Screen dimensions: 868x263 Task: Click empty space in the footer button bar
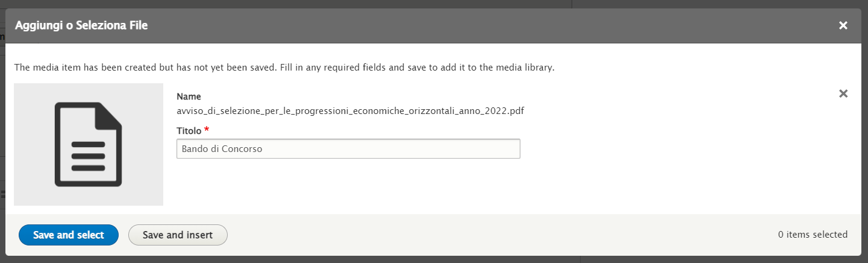pyautogui.click(x=482, y=235)
